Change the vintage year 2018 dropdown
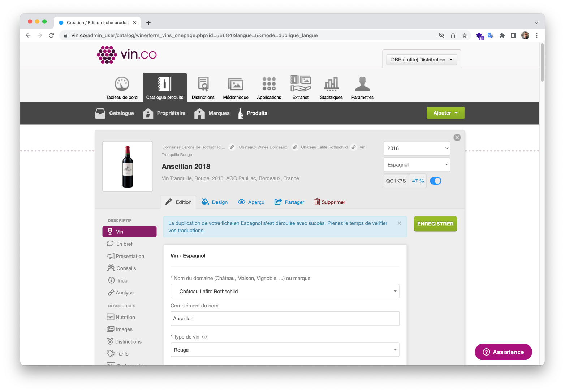The image size is (565, 392). [x=417, y=148]
